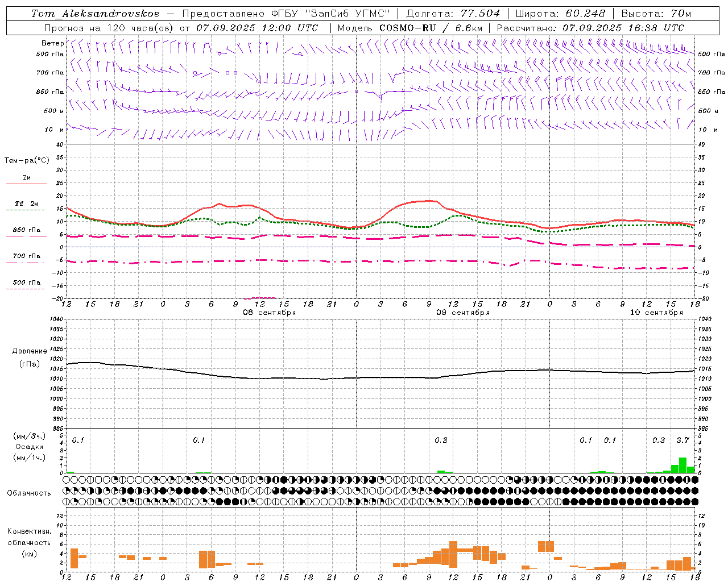This screenshot has width=728, height=582.
Task: Click the tallest green precipitation bar
Action: coord(682,465)
